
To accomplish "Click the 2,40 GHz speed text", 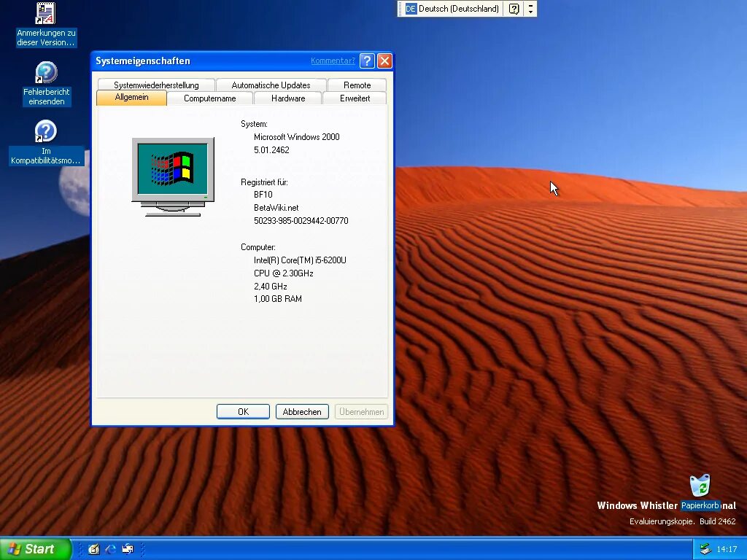I will (x=270, y=286).
